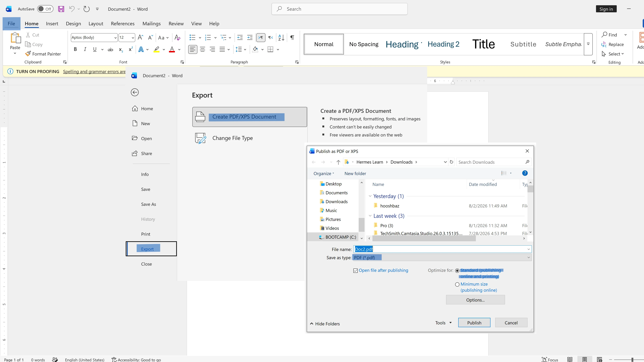
Task: Toggle left-to-right text direction
Action: pos(261,37)
